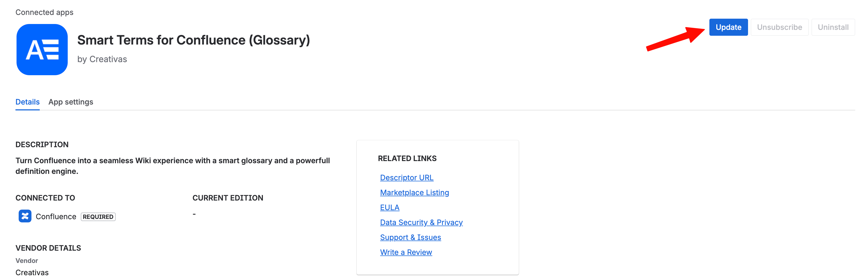Click the Creativas vendor name under Vendor
The image size is (868, 280).
tap(32, 272)
